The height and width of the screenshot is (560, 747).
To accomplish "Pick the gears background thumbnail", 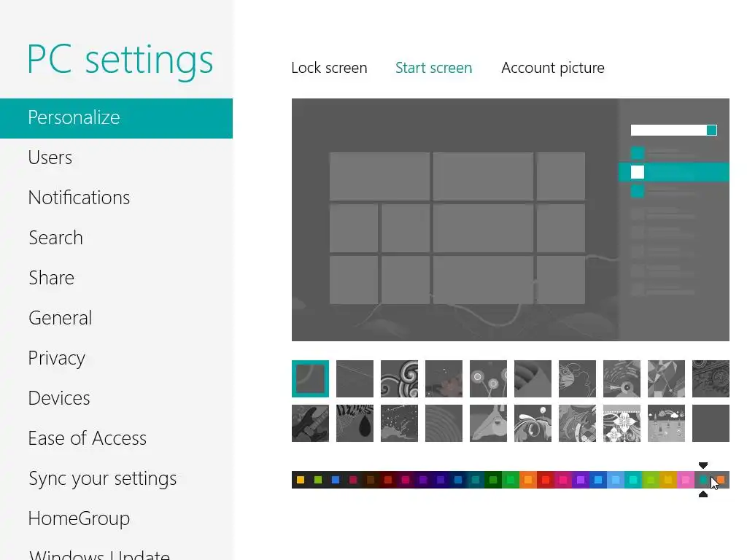I will click(711, 378).
